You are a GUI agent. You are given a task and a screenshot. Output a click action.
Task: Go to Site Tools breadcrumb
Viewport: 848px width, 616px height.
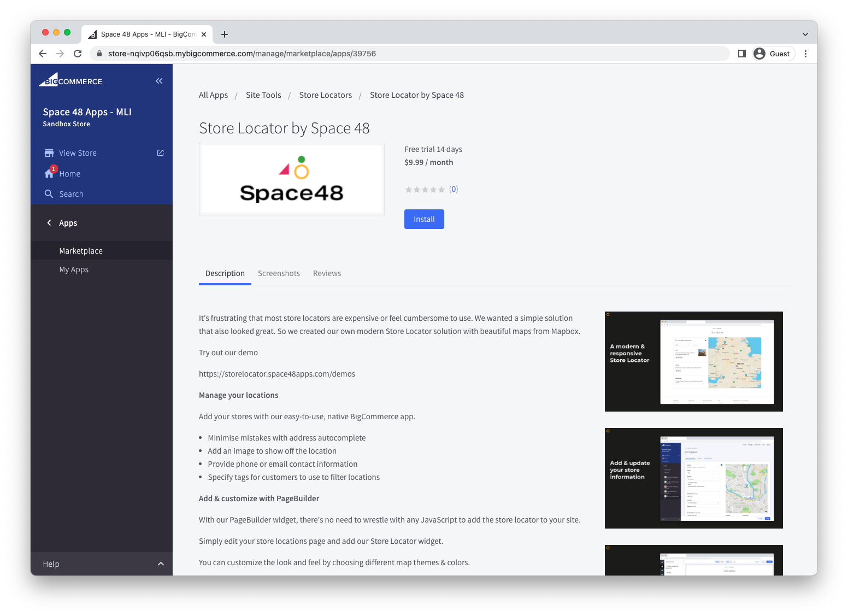(263, 95)
